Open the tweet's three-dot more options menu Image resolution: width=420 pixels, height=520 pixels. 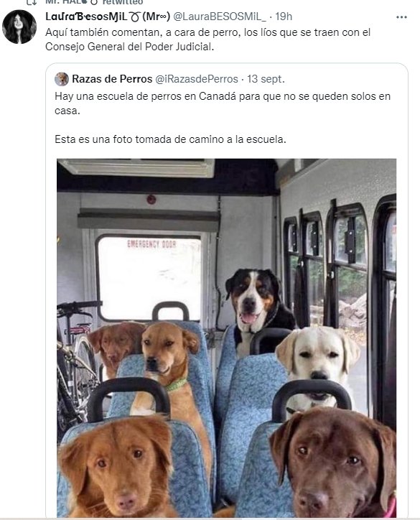(x=401, y=17)
